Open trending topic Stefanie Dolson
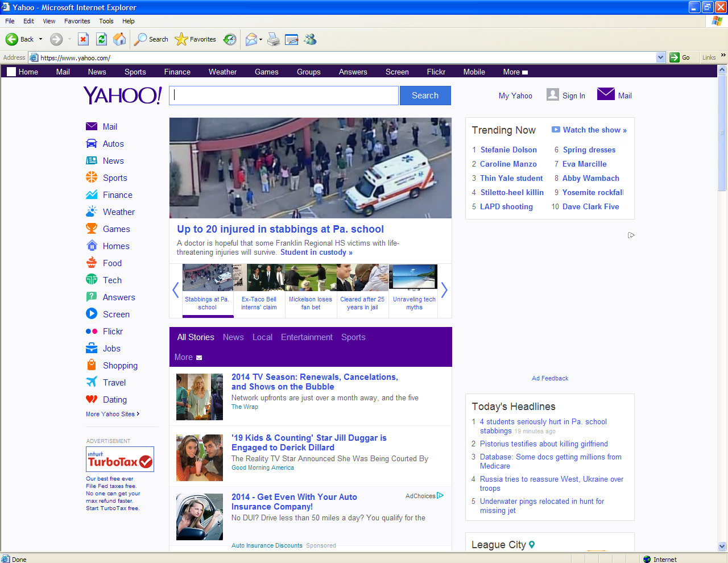728x563 pixels. pos(508,150)
